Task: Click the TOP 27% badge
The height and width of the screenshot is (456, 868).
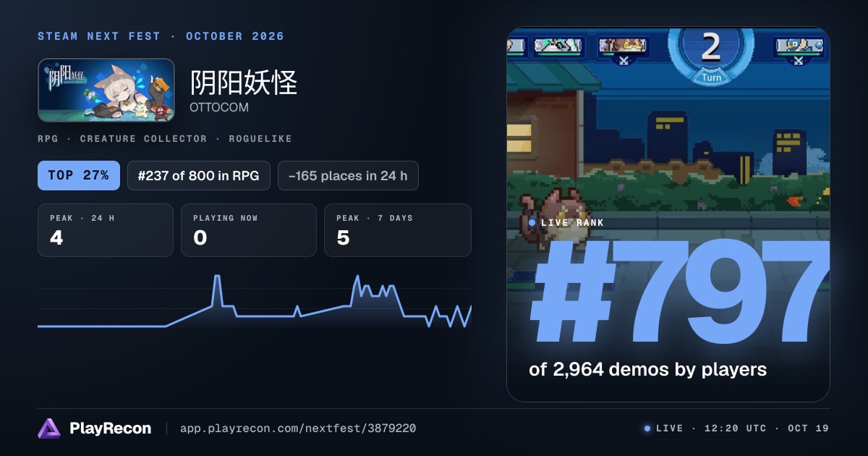Action: point(79,175)
